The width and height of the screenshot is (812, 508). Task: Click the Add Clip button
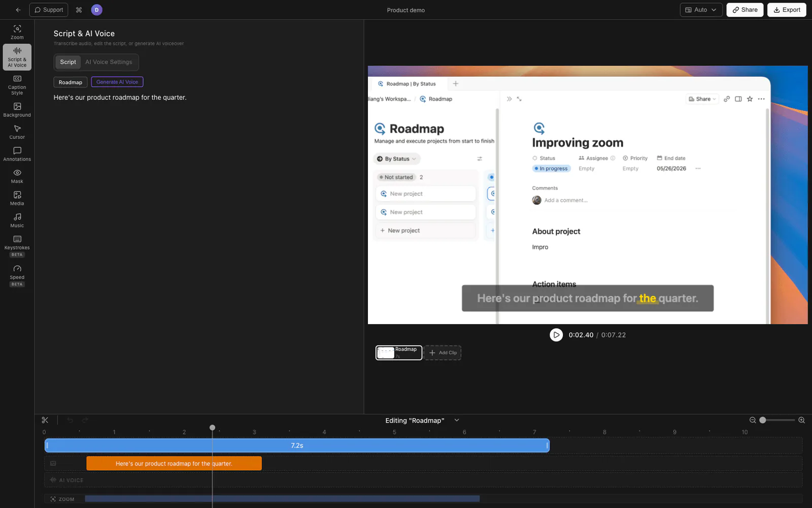443,353
